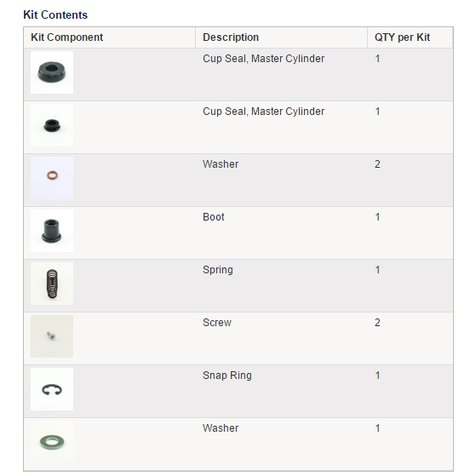Click the snap ring thumbnail image
Screen dimensions: 476x476
[x=52, y=389]
